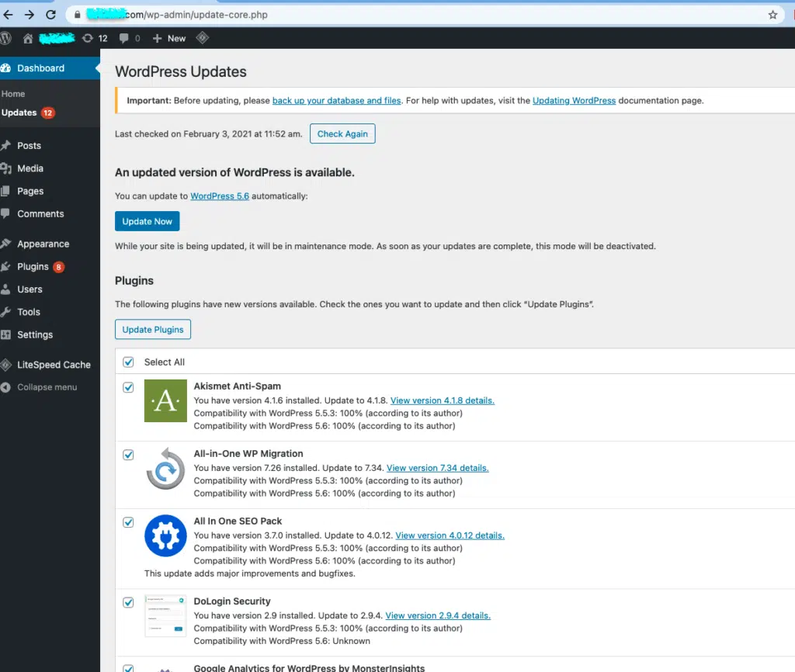
Task: Open the back up your database link
Action: (x=337, y=100)
